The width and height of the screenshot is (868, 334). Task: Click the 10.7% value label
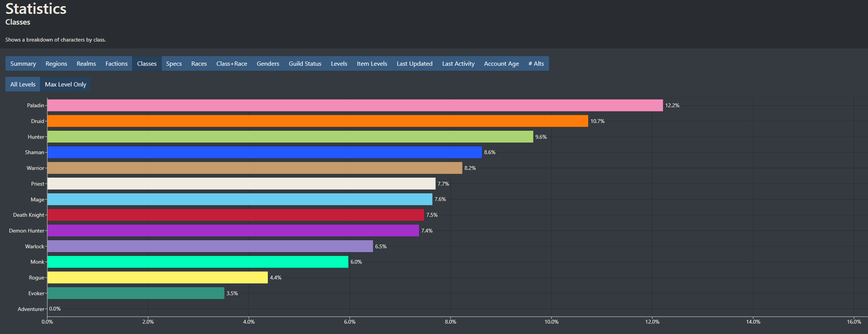(x=597, y=121)
